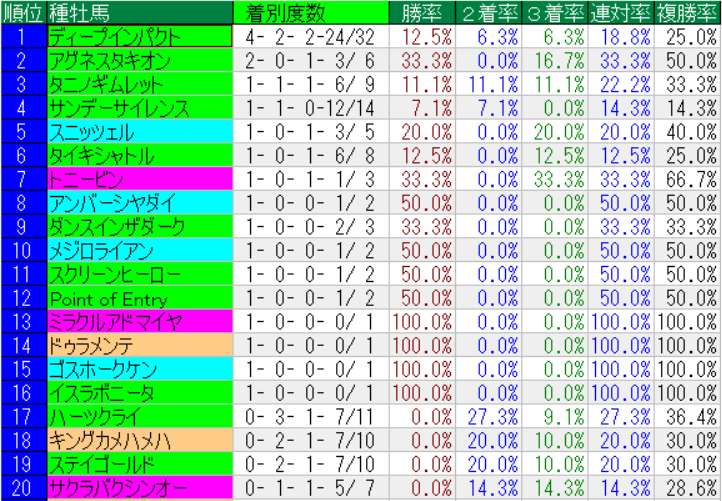This screenshot has width=722, height=501.
Task: Select the アンバーシャダイ cell
Action: click(x=140, y=203)
